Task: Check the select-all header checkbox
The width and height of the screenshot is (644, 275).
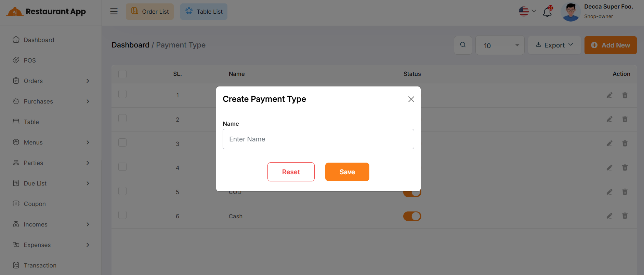Action: 122,74
